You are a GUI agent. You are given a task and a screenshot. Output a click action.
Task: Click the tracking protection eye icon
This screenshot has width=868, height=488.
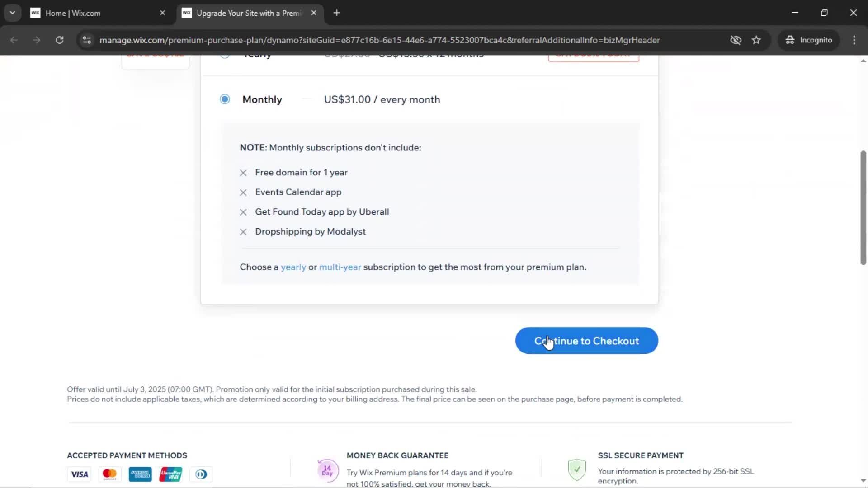click(x=736, y=40)
